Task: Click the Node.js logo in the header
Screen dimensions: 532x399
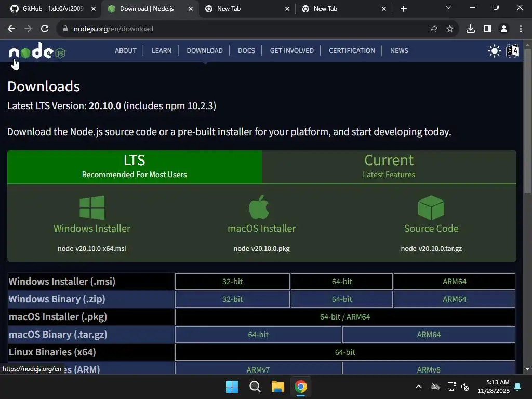Action: point(37,51)
